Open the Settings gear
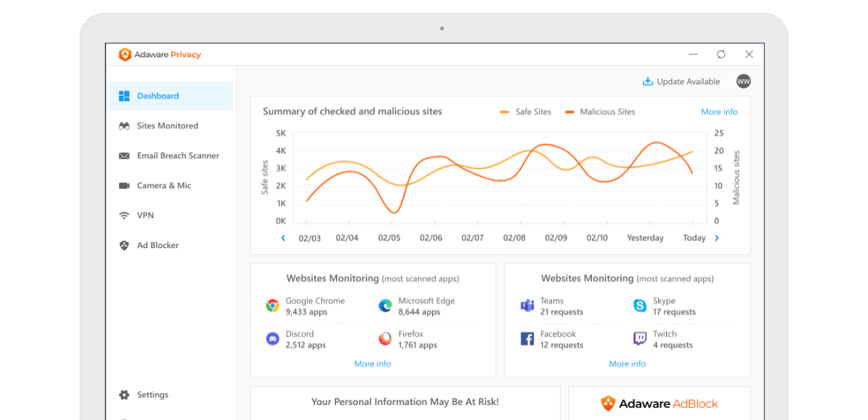 point(123,394)
